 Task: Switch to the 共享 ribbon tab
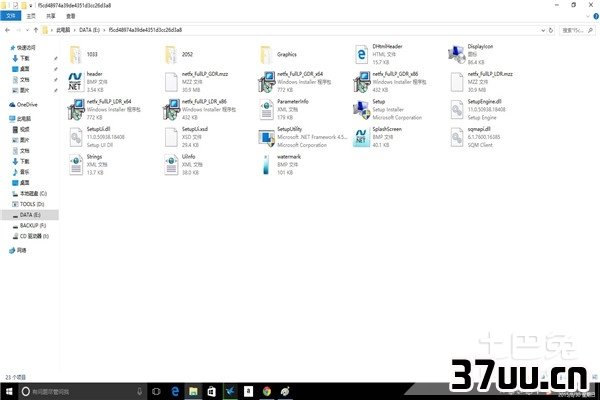51,16
